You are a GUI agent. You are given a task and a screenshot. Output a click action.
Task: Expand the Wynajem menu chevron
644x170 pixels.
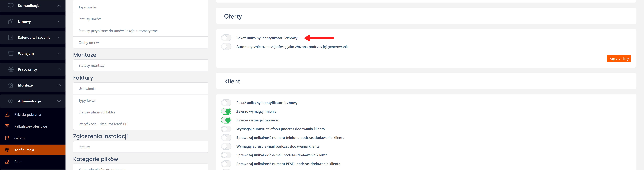(59, 53)
